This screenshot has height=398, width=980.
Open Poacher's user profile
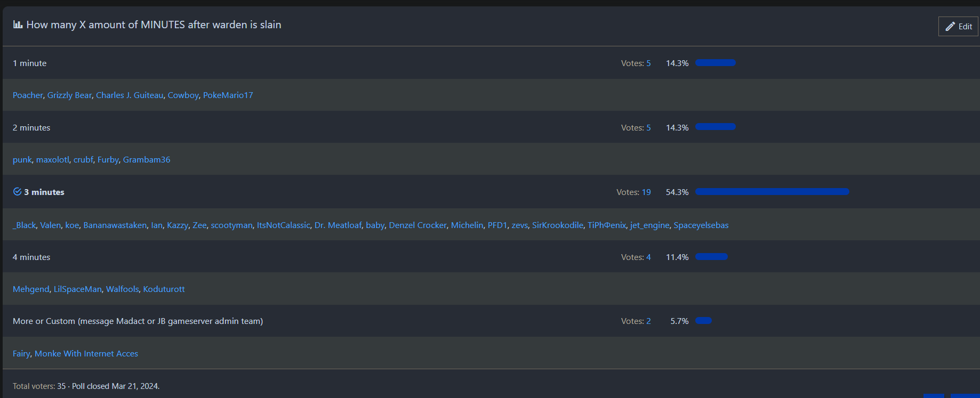(x=28, y=95)
